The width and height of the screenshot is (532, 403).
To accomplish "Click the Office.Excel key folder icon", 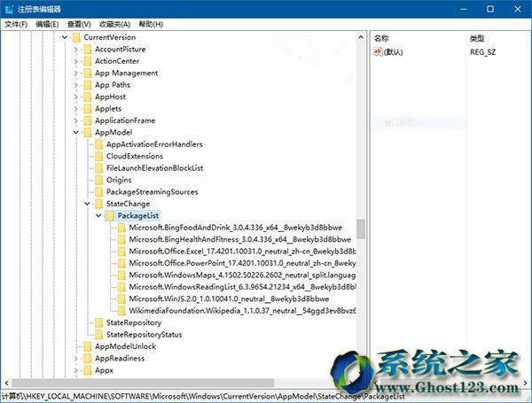I will point(121,252).
